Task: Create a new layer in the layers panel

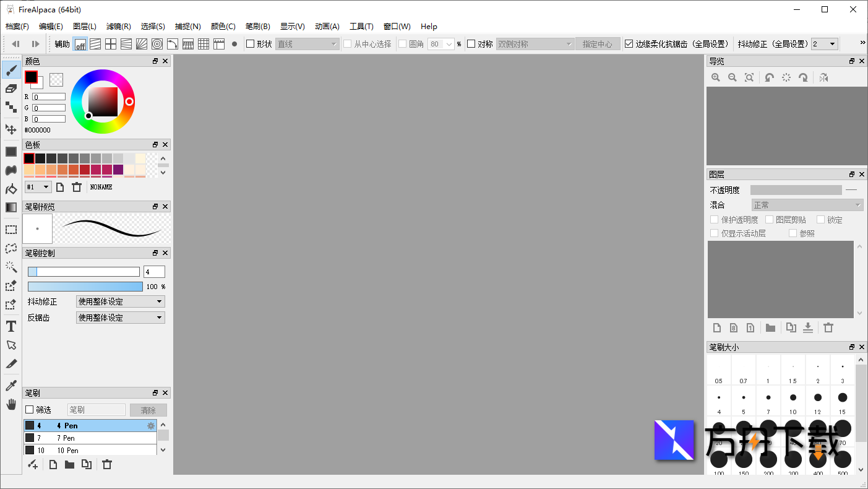Action: (717, 327)
